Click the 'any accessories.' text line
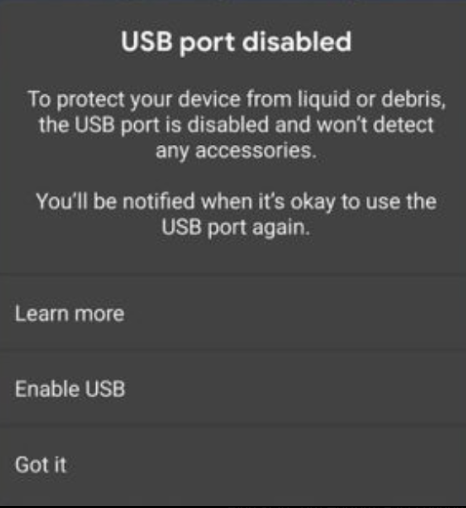 pyautogui.click(x=236, y=151)
